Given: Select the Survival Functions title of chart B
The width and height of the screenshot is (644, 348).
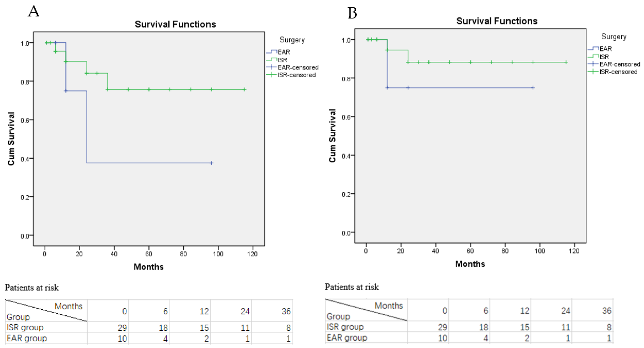Looking at the screenshot, I should point(497,21).
